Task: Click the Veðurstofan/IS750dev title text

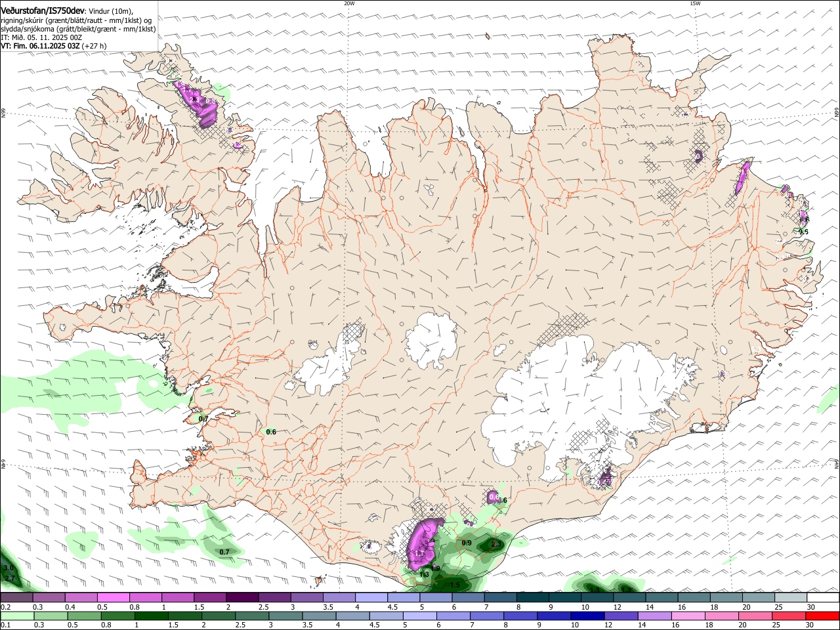Action: pos(43,10)
